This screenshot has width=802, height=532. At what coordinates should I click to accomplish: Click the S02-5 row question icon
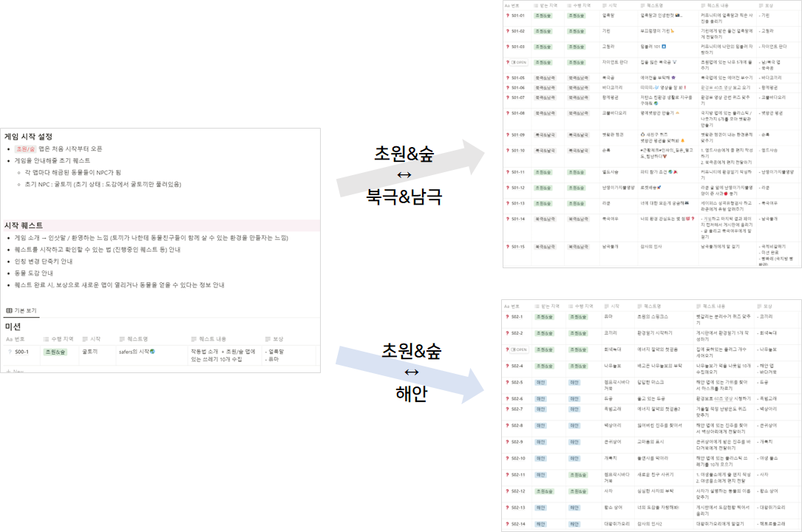pyautogui.click(x=507, y=382)
